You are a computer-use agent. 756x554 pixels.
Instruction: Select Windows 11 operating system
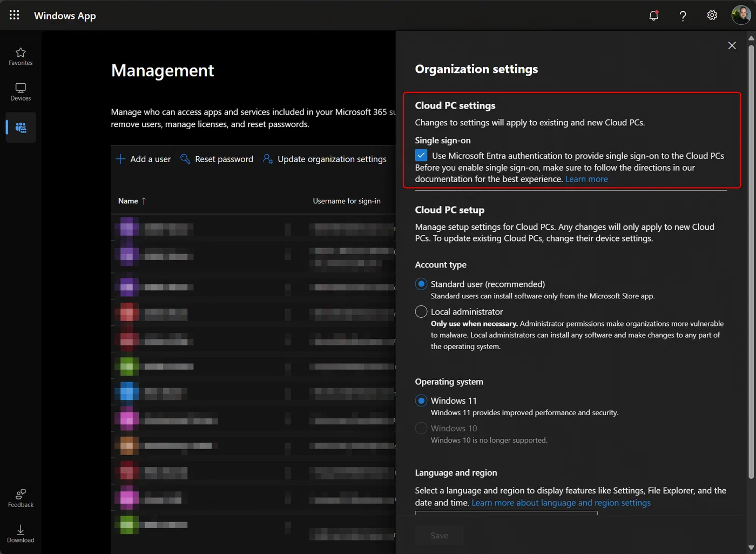pos(421,401)
